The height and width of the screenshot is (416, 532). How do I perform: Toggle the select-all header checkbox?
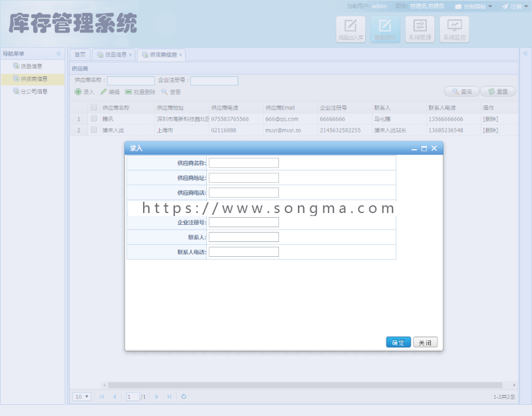94,107
